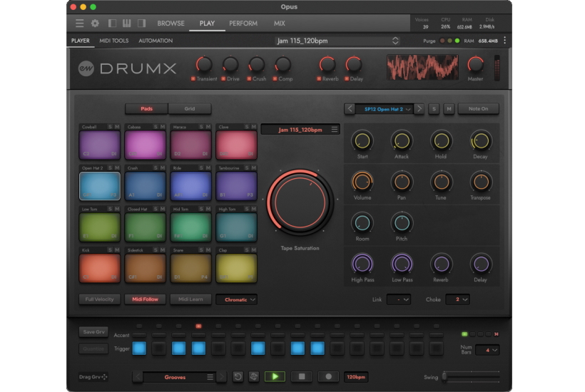
Task: Switch to the MIX tab
Action: click(x=279, y=23)
